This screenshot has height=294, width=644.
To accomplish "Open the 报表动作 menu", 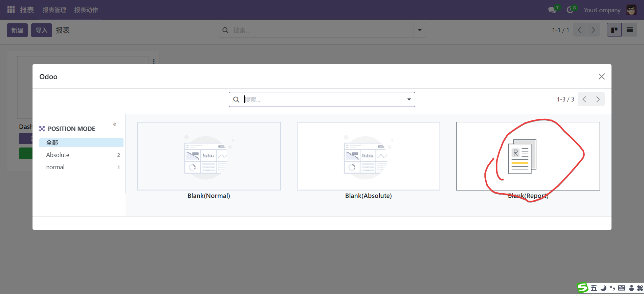I will (x=86, y=10).
